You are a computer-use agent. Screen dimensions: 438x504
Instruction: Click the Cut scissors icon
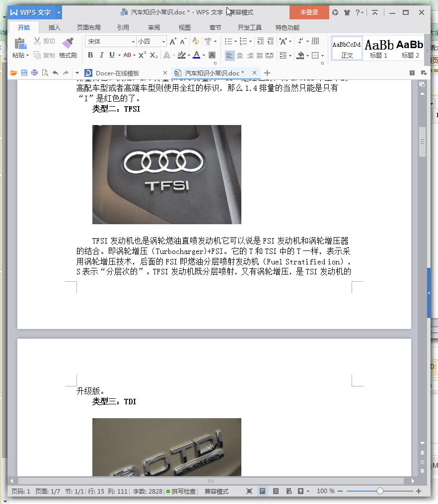click(x=37, y=41)
